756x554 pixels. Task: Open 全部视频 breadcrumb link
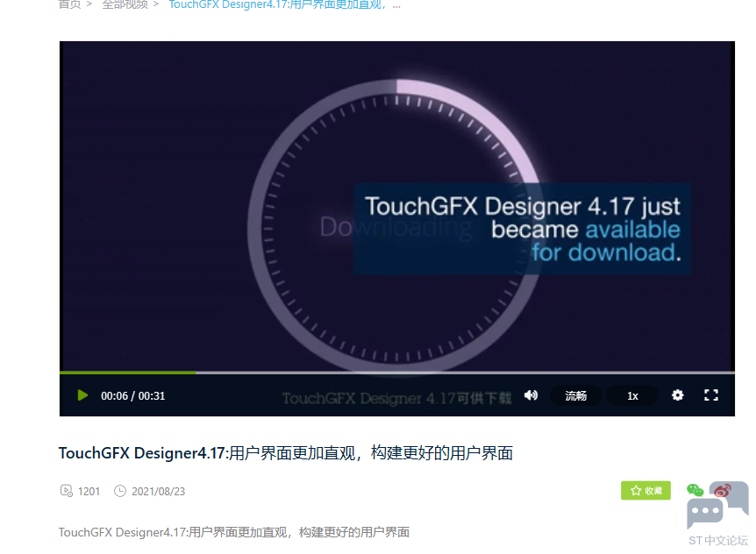[125, 4]
